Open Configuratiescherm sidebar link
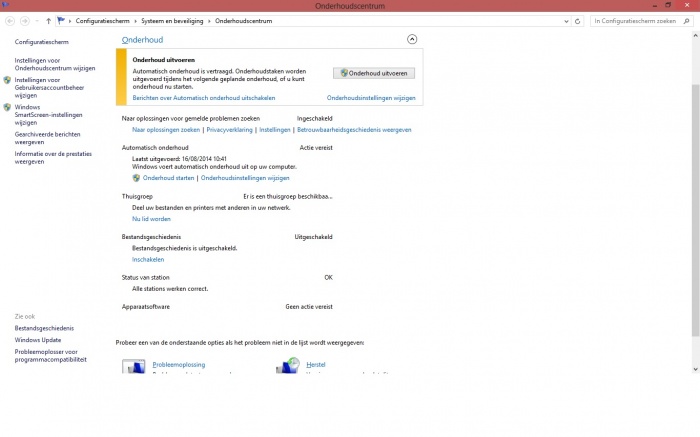The height and width of the screenshot is (437, 700). [x=42, y=42]
